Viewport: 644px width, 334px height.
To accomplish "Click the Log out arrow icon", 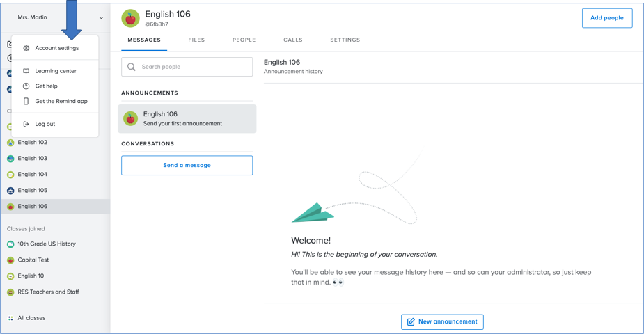I will [26, 124].
